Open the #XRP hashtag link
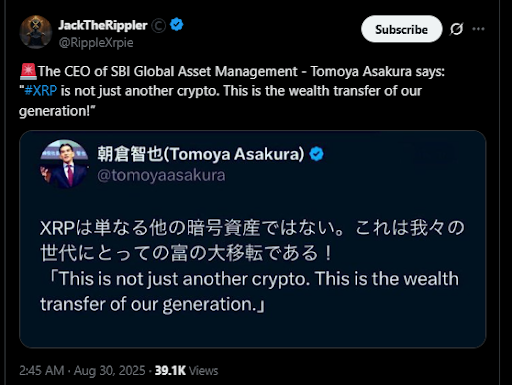The image size is (512, 385). [x=41, y=91]
